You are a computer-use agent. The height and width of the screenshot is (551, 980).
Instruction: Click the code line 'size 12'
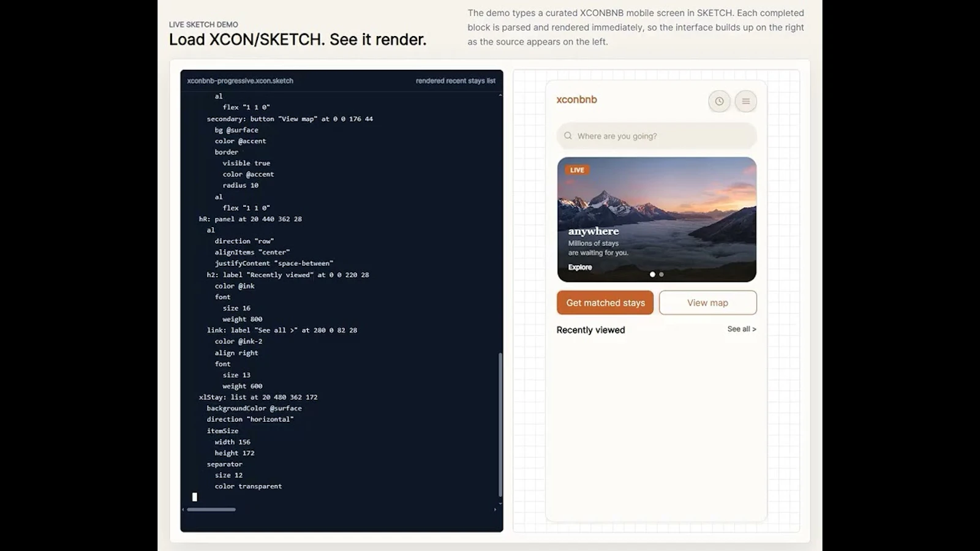[x=228, y=475]
